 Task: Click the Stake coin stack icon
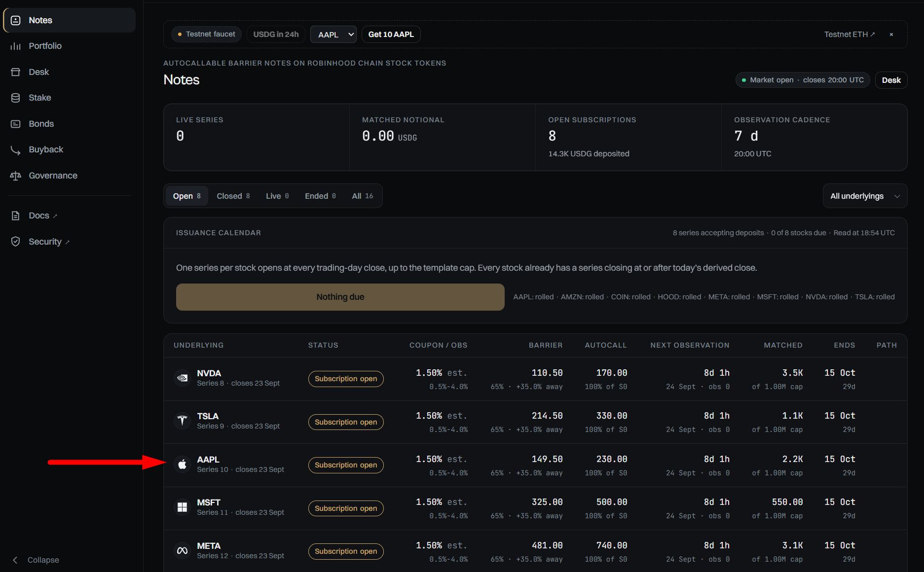(16, 98)
